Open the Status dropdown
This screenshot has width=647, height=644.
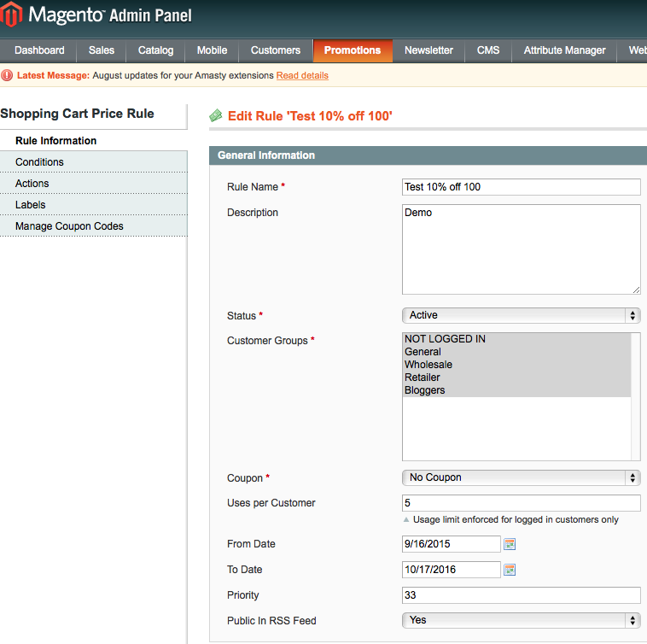pos(522,315)
